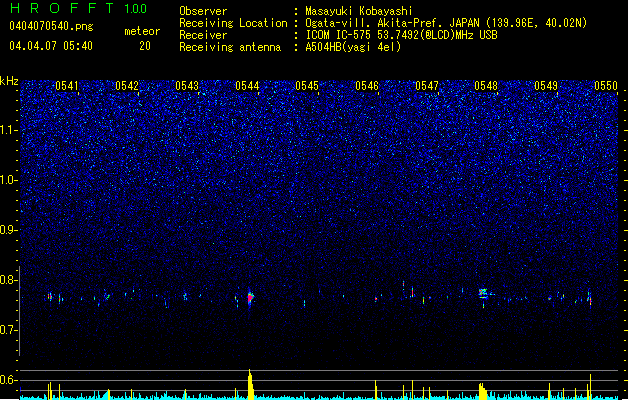Click the tallest yellow power peak near 0544

(x=250, y=384)
